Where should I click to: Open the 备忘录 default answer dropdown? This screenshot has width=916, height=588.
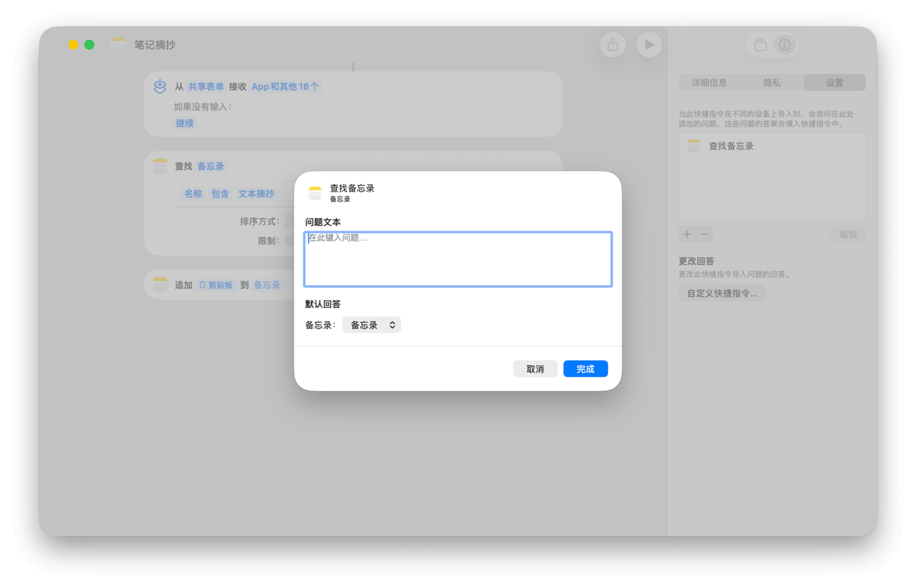tap(372, 325)
